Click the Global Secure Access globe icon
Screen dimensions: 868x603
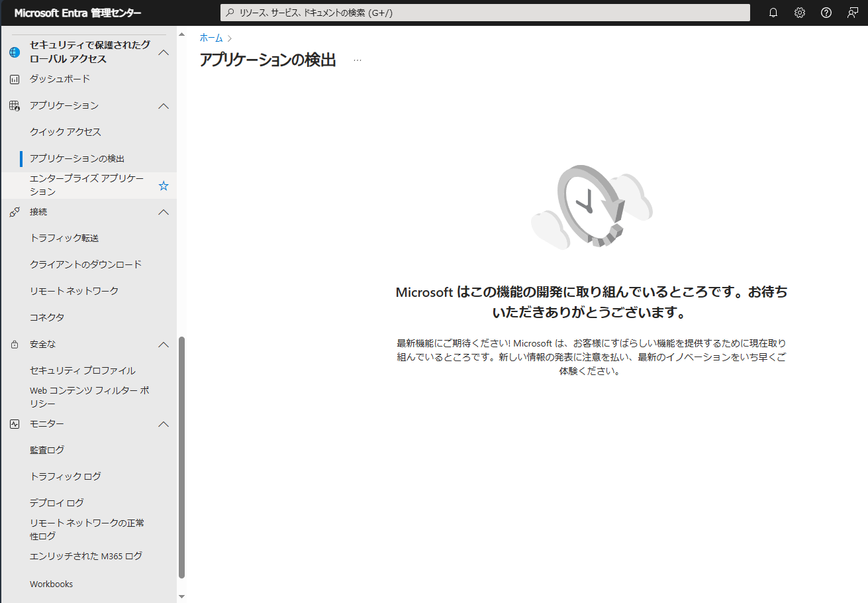tap(15, 52)
